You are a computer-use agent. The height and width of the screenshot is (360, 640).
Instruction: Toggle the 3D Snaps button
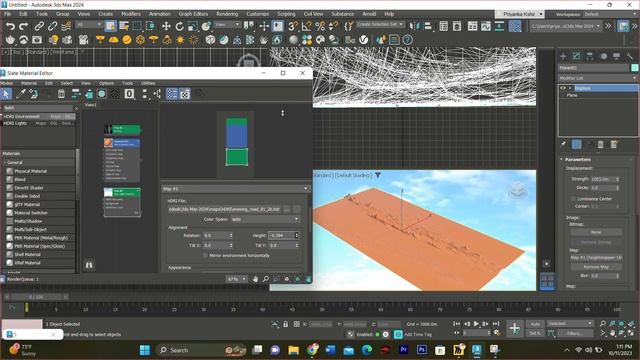(x=293, y=27)
